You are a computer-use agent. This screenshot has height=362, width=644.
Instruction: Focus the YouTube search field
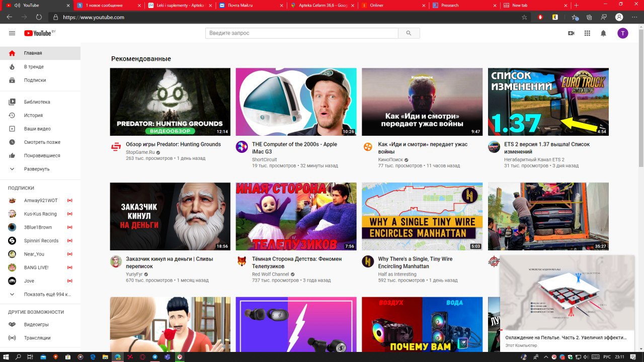coord(302,33)
